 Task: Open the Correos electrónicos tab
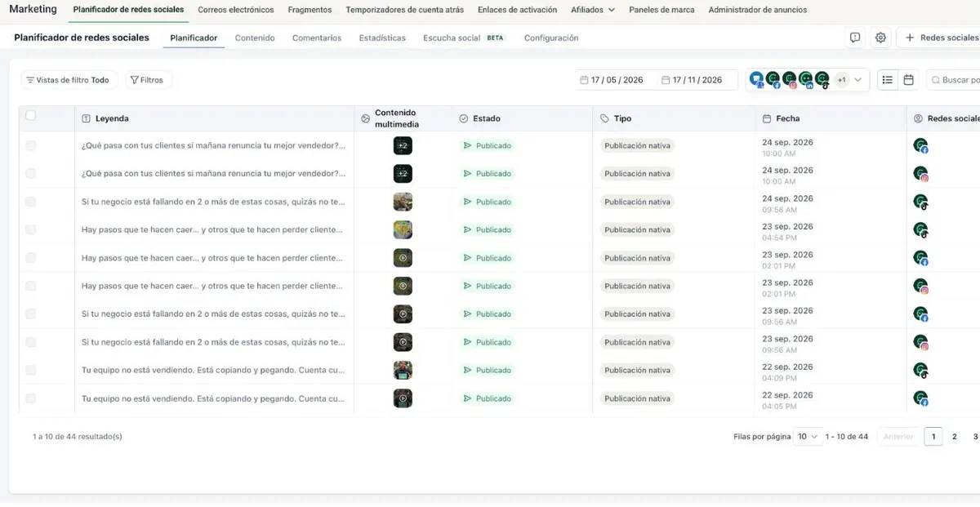(x=236, y=10)
